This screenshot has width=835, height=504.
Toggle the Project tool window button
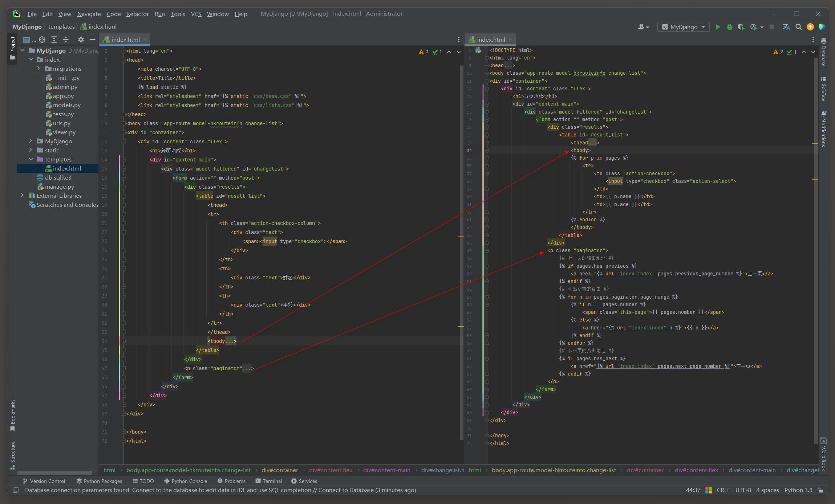13,48
